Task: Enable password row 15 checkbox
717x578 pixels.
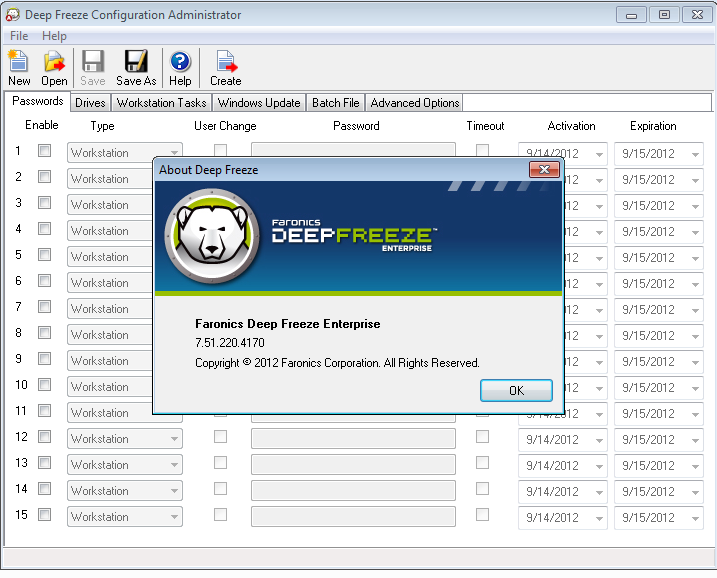Action: pyautogui.click(x=44, y=514)
